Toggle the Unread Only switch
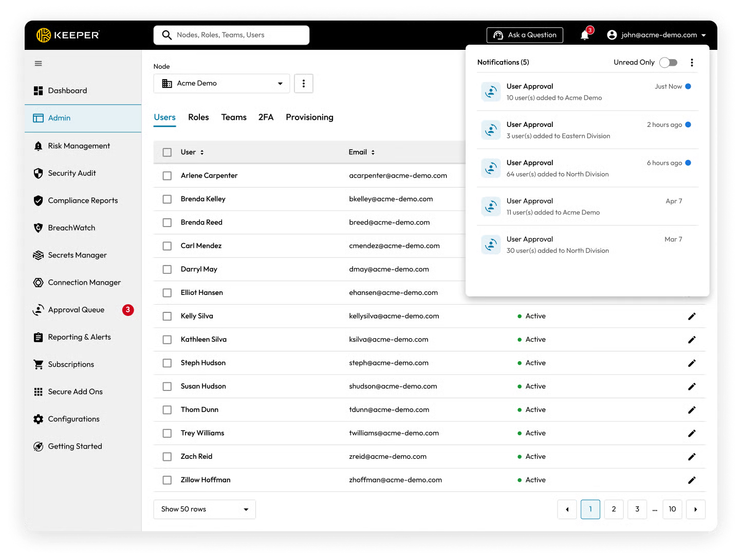The width and height of the screenshot is (742, 560). point(668,63)
